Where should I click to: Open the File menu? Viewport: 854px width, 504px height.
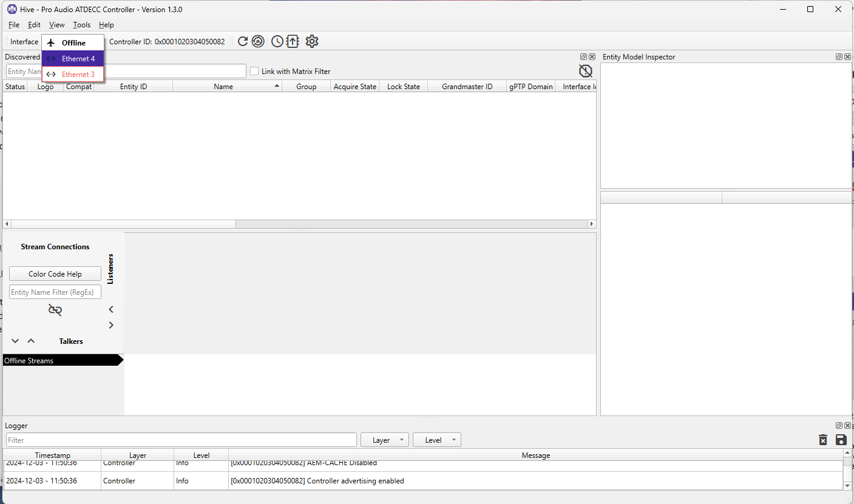14,25
